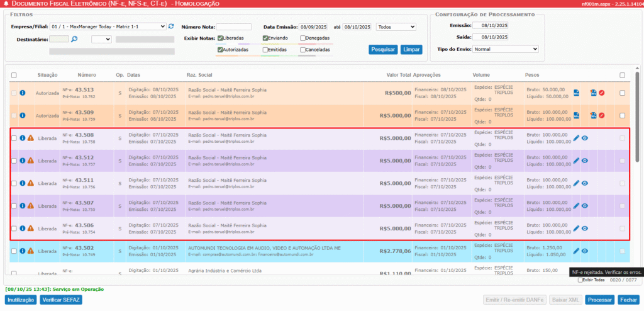Click the Número Nota input field
The width and height of the screenshot is (644, 311).
233,27
